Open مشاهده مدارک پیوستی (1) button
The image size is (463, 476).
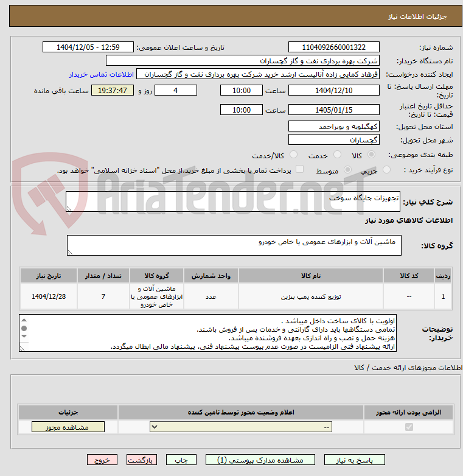click(260, 460)
